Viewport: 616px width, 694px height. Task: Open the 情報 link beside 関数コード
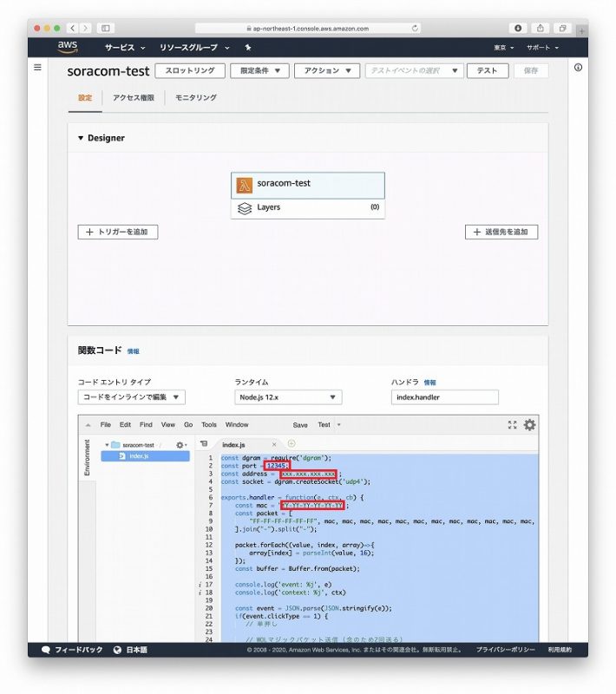tap(134, 351)
